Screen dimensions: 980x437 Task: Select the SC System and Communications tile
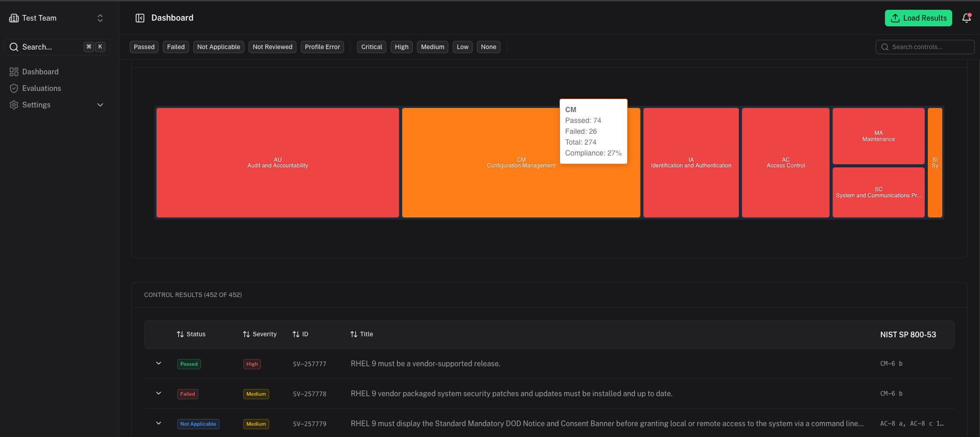pyautogui.click(x=878, y=192)
